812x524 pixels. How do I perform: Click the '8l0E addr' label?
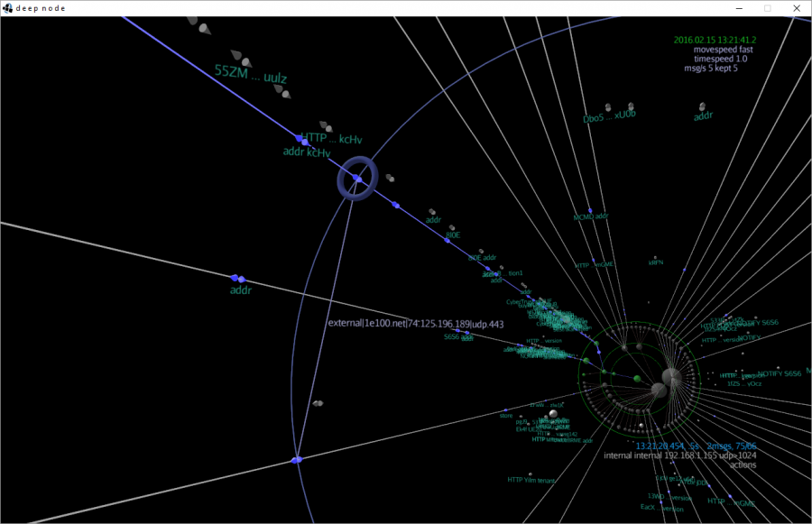tap(482, 257)
